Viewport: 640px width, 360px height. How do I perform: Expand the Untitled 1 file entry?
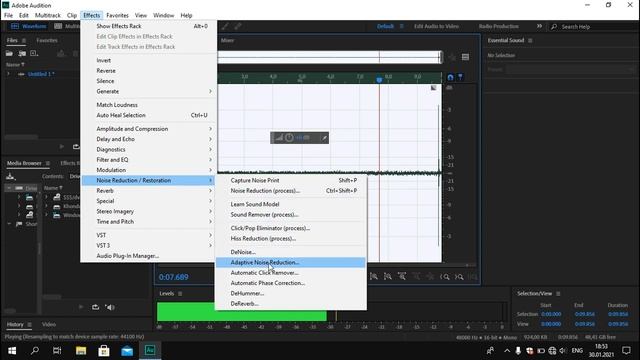click(8, 74)
